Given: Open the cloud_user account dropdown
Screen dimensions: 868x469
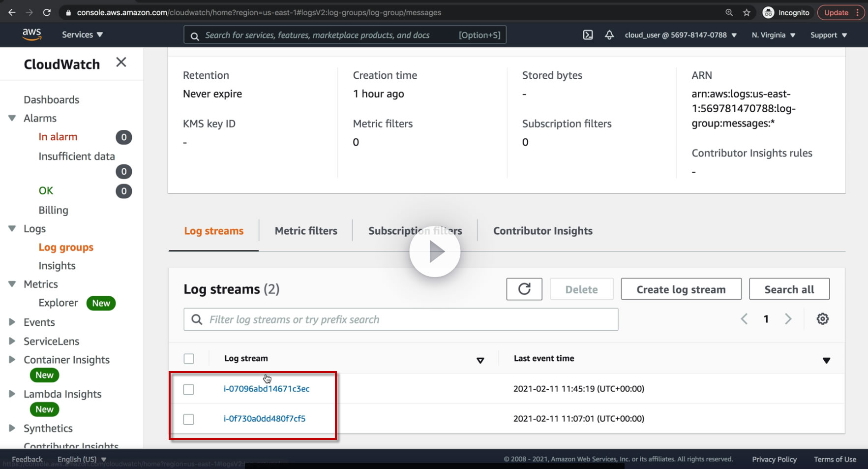Looking at the screenshot, I should [x=681, y=35].
